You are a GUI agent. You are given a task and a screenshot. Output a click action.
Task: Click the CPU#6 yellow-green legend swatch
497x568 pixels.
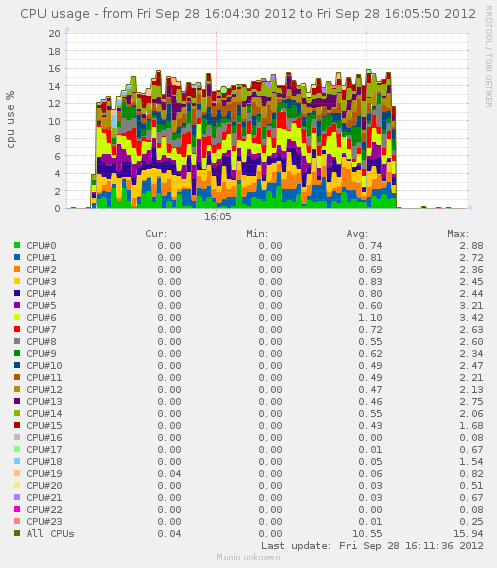point(17,317)
